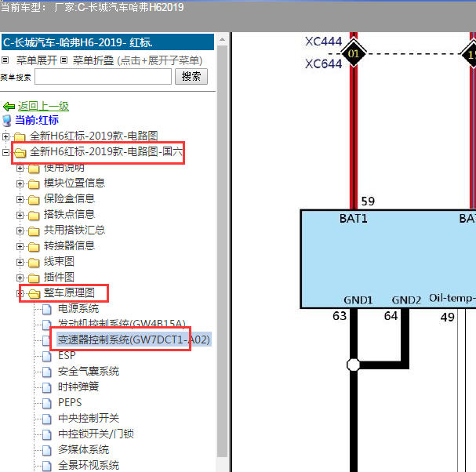The width and height of the screenshot is (476, 472).
Task: Open the 发动机控制系统(GW4B15A) document
Action: click(122, 324)
